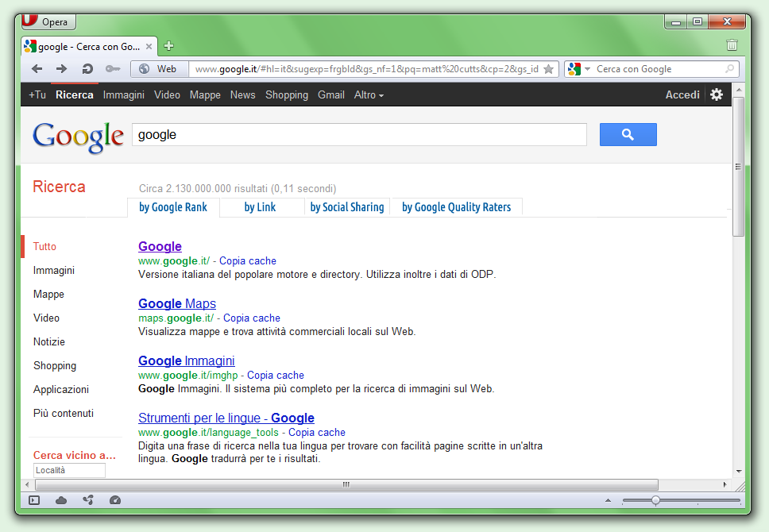This screenshot has width=769, height=532.
Task: Adjust the zoom slider handle
Action: coord(655,500)
